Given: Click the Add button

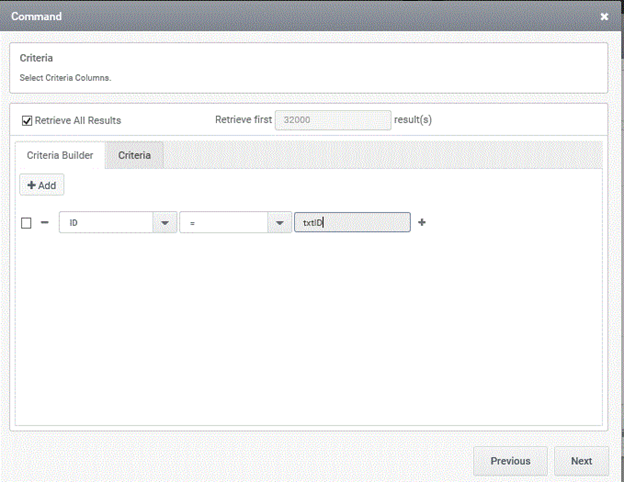Looking at the screenshot, I should (x=42, y=185).
